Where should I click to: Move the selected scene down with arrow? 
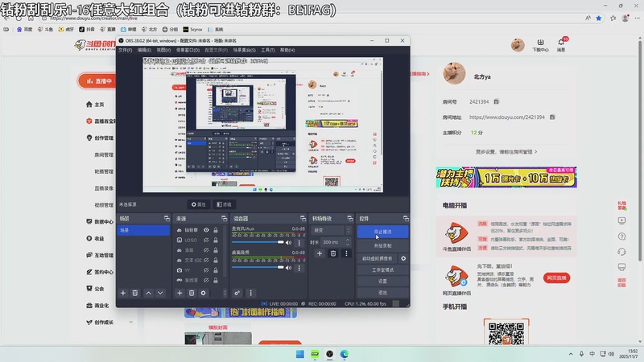[160, 293]
